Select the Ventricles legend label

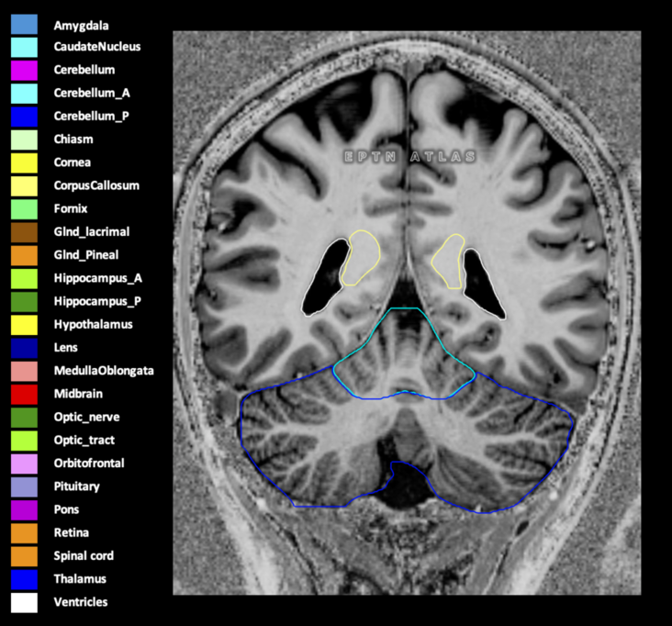tap(81, 602)
